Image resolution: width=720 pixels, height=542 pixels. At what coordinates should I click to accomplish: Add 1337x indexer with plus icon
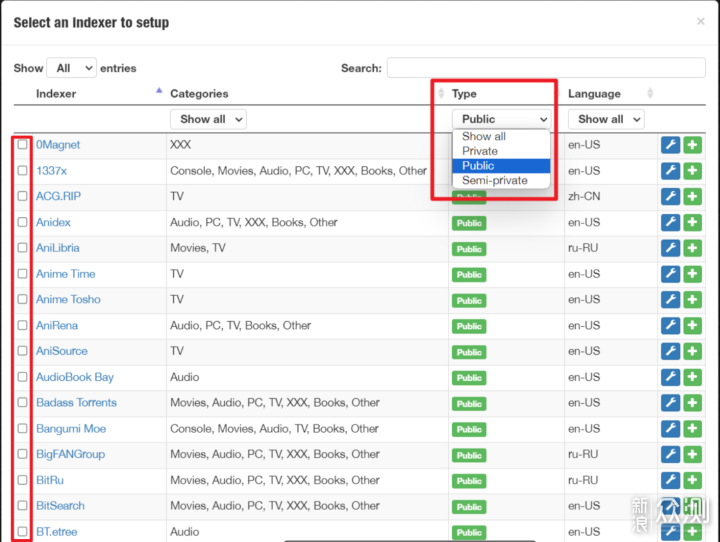pos(692,171)
